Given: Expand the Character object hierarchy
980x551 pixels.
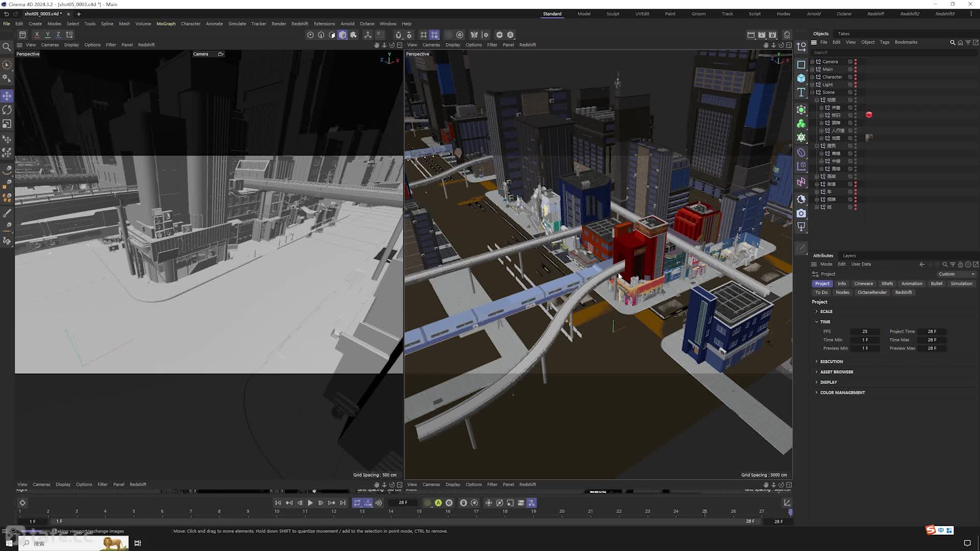Looking at the screenshot, I should [812, 77].
